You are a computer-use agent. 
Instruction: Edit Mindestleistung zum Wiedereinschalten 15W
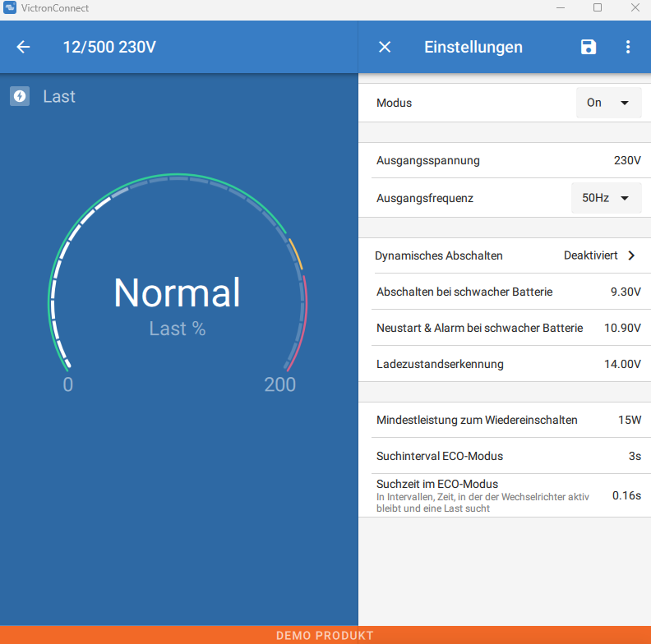click(x=505, y=420)
